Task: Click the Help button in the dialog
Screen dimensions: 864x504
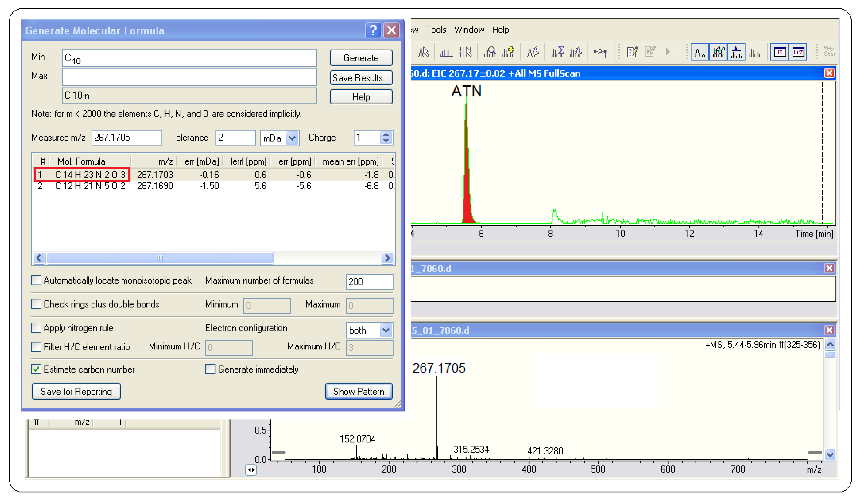Action: pos(361,97)
